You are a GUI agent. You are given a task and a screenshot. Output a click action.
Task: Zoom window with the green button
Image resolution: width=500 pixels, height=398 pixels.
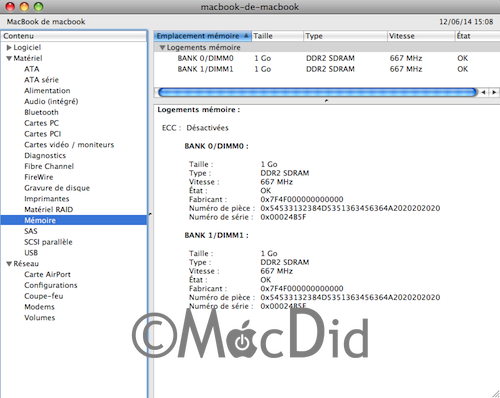click(39, 6)
